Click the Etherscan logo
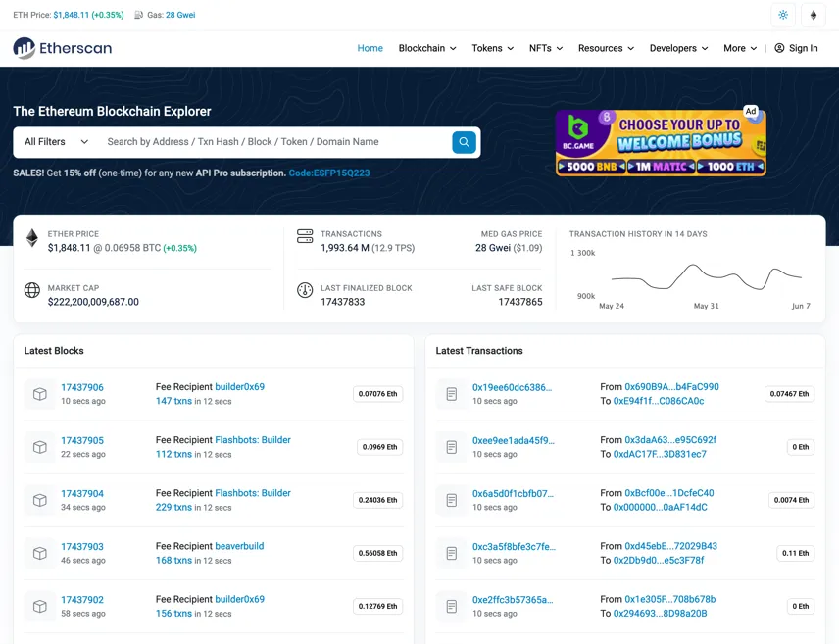The width and height of the screenshot is (839, 644). 63,48
